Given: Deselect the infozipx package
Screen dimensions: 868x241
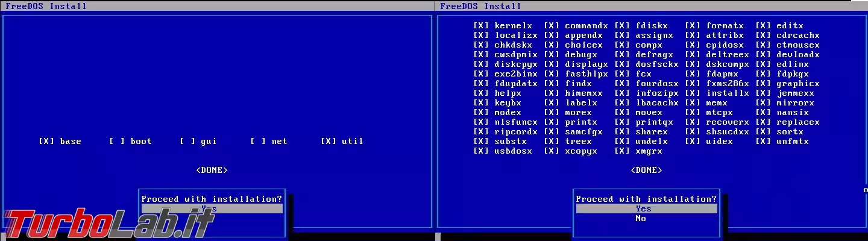Looking at the screenshot, I should tap(622, 93).
